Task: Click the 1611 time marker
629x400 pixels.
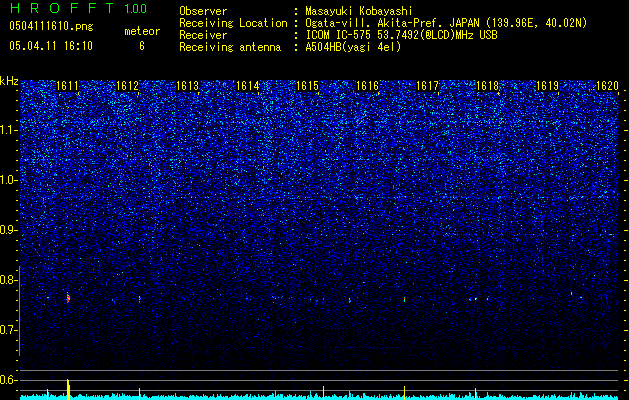Action: [x=67, y=86]
